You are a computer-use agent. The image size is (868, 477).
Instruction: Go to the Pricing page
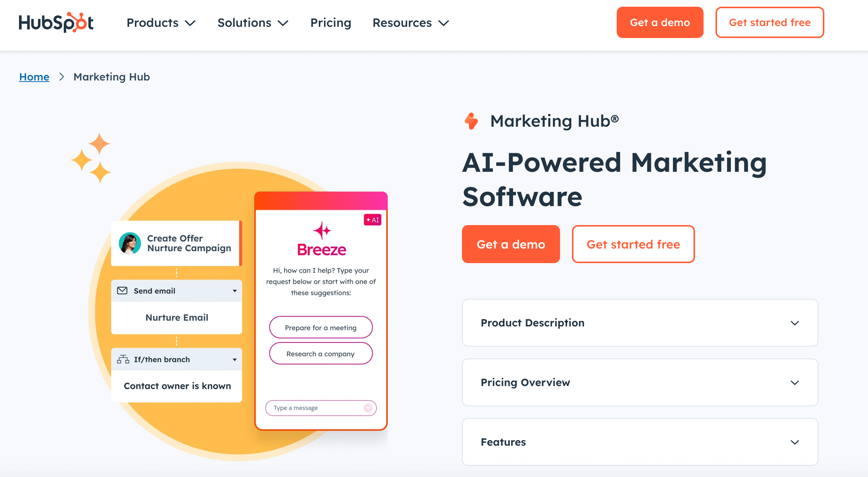331,23
